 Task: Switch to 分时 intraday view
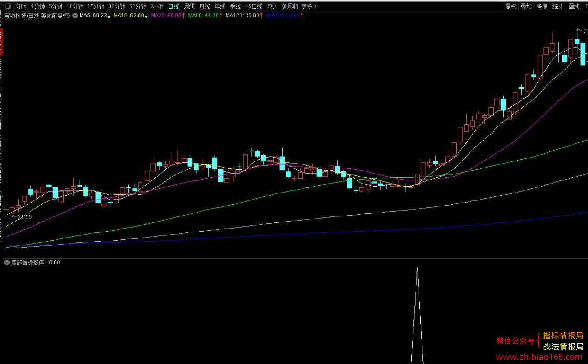pos(21,6)
